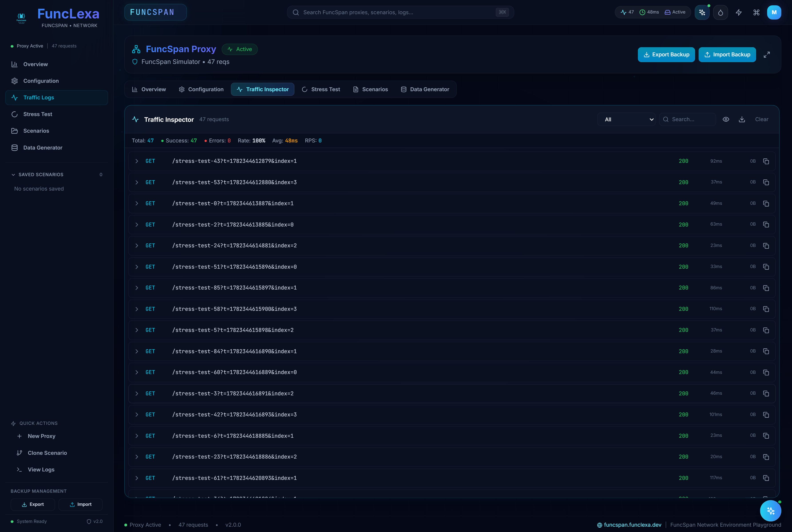Select Traffic Logs in the sidebar

[x=57, y=98]
